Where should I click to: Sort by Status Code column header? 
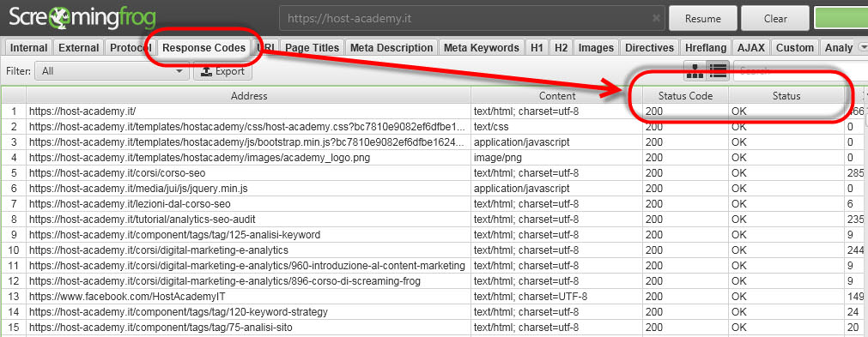(x=685, y=95)
